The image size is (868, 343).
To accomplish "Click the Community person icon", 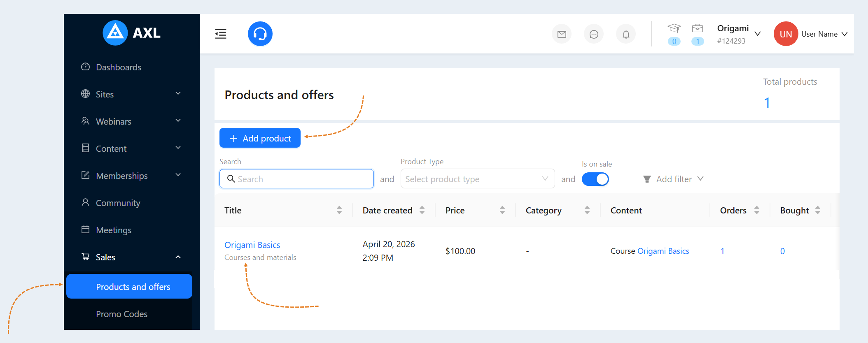I will 85,202.
